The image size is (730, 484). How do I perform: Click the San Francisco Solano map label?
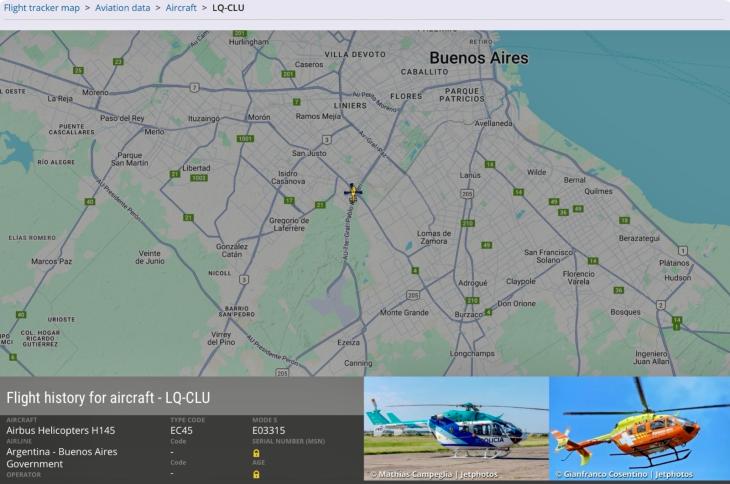point(548,256)
